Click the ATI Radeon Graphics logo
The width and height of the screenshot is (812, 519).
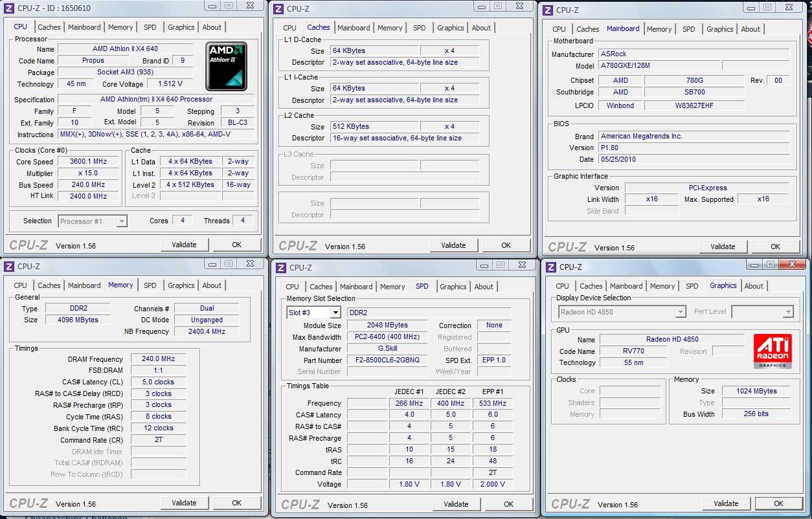tap(773, 351)
